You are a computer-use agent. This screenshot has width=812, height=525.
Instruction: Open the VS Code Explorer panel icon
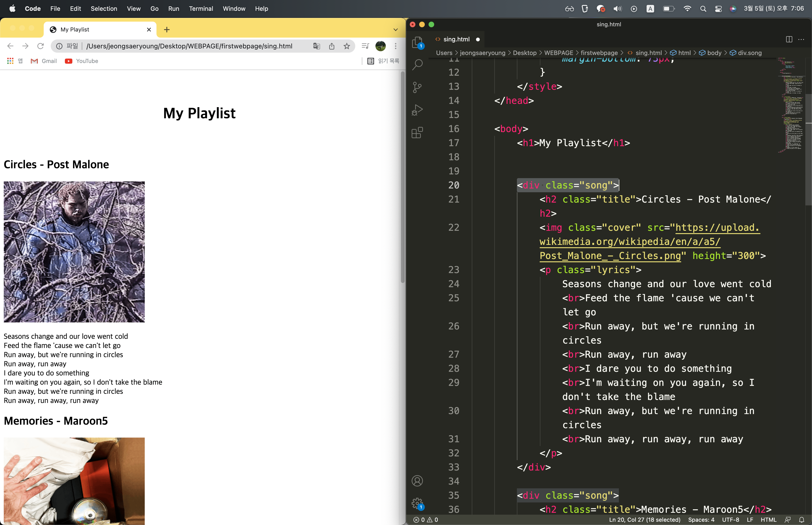tap(417, 43)
